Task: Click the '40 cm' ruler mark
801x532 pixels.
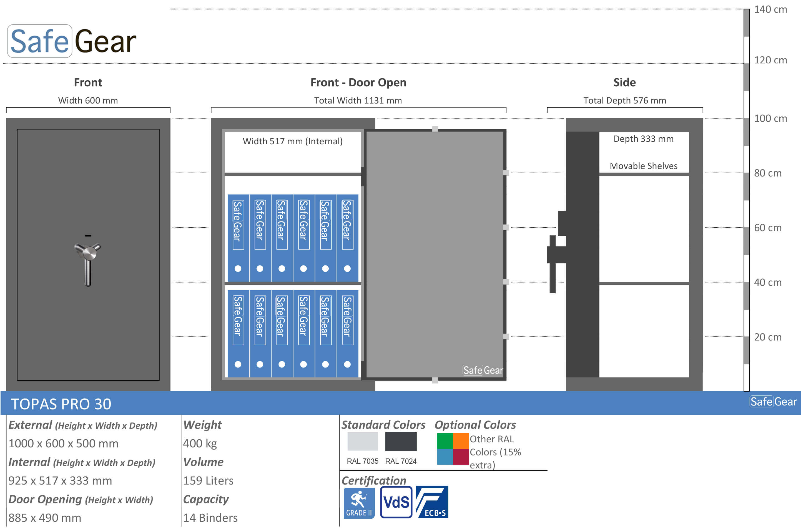Action: click(768, 282)
